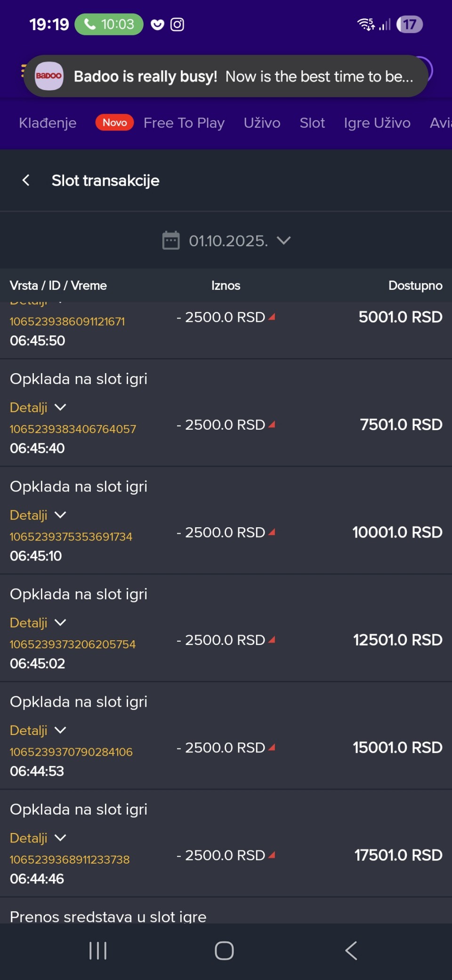
Task: Expand Detalji for transaction at 06:45:10
Action: (38, 514)
